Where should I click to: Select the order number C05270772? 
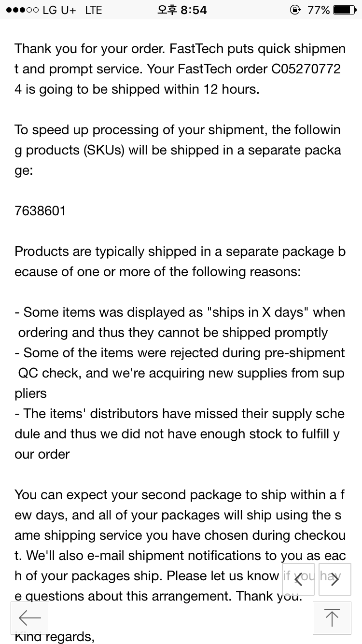(x=306, y=69)
